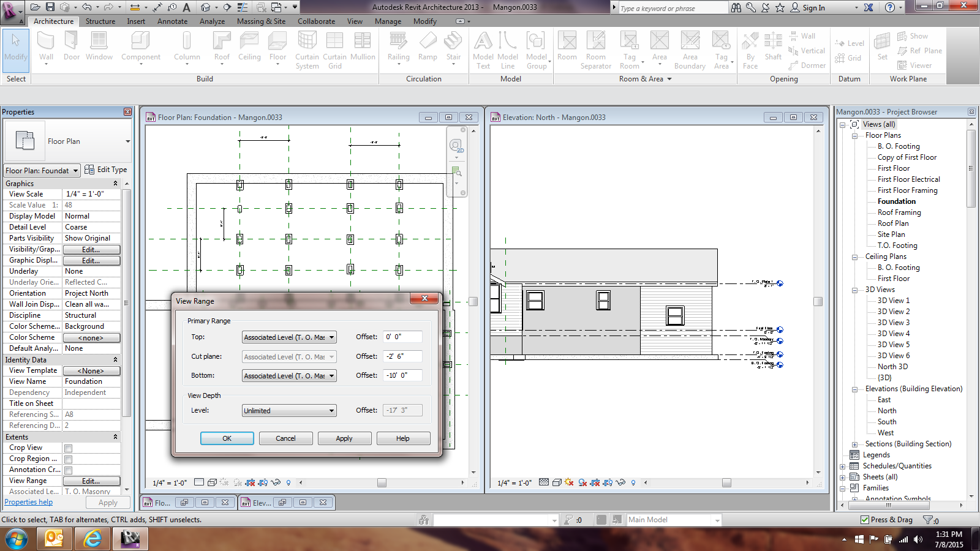Open View Depth Level dropdown

pyautogui.click(x=289, y=411)
